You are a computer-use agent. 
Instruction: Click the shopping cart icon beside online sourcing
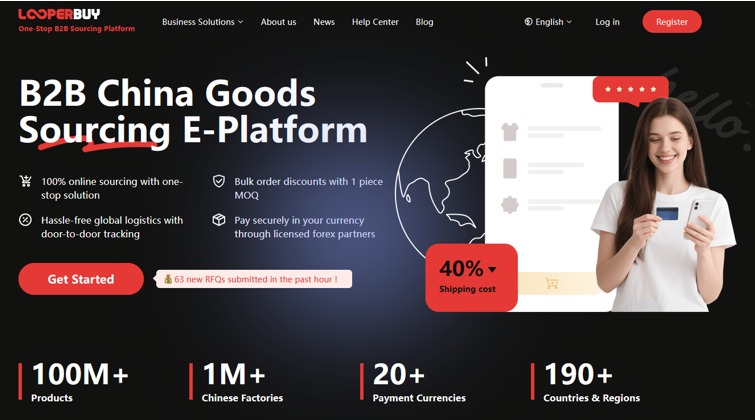tap(26, 181)
